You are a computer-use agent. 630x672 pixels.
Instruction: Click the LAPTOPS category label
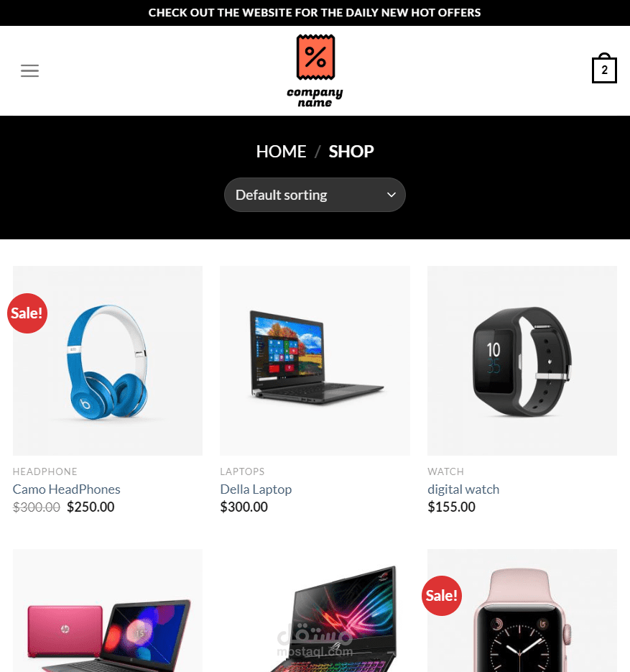coord(242,471)
